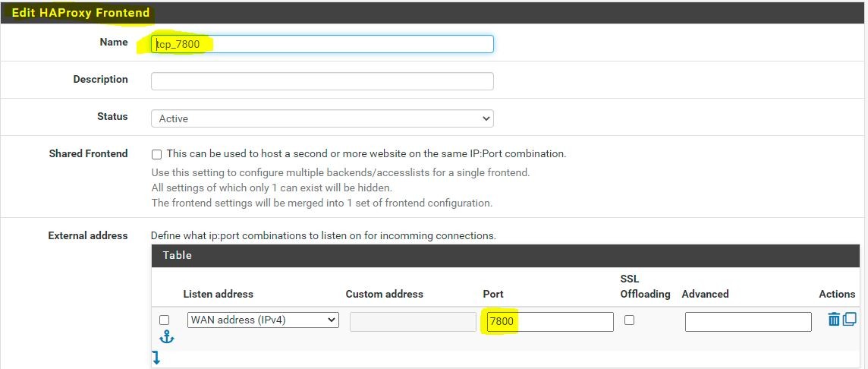
Task: Click the Name field containing tcp_7800
Action: pos(322,44)
